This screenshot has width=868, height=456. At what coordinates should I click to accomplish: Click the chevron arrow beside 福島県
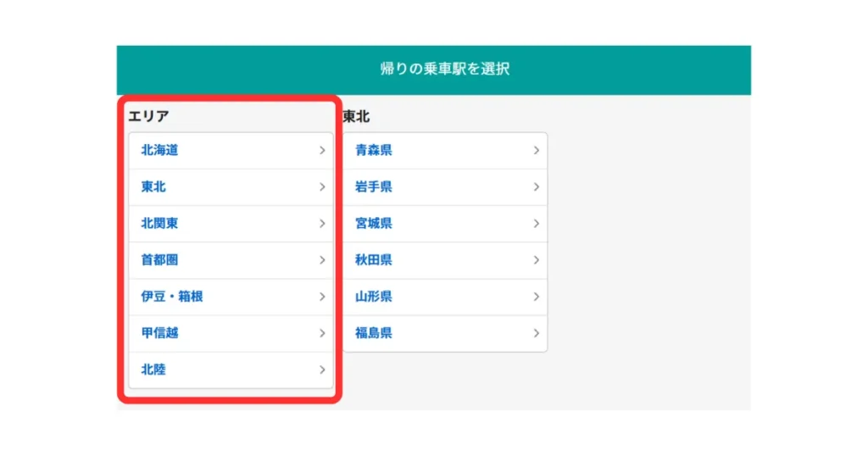coord(537,333)
